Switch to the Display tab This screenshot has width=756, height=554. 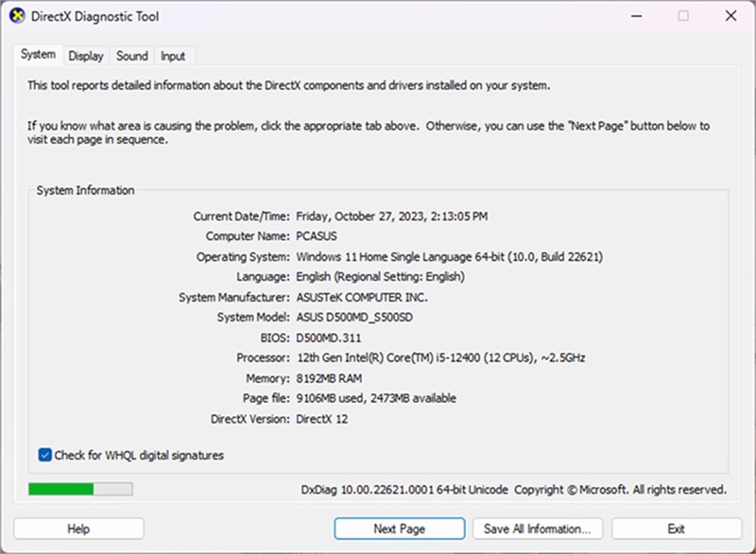85,56
